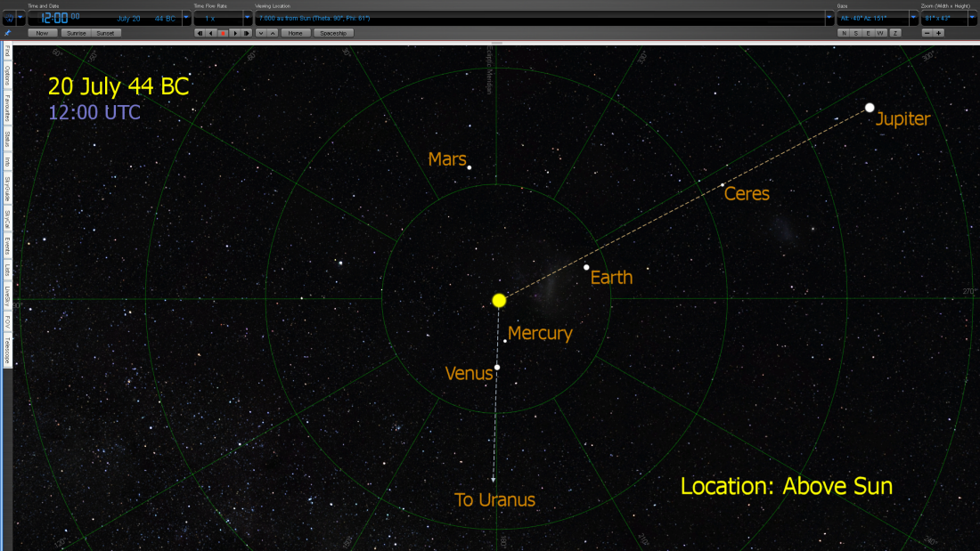Click the 81° x 43° zoom value
Screen dimensions: 980x551
click(938, 19)
